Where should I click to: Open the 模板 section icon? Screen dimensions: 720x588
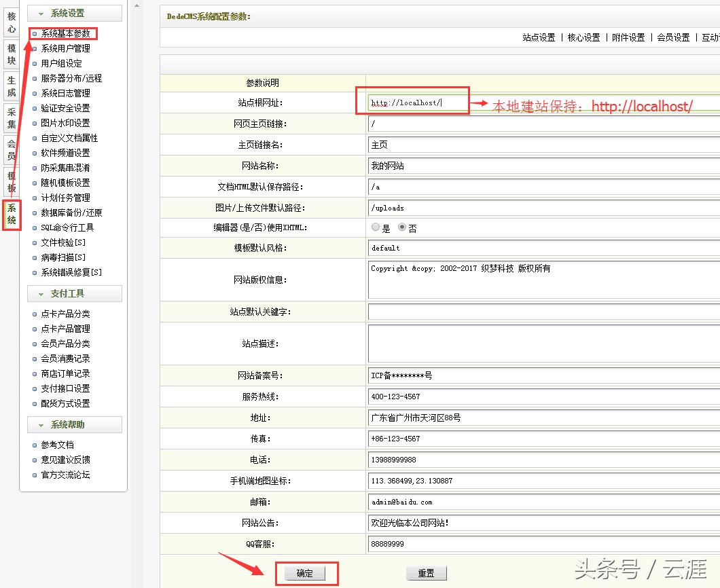click(x=10, y=180)
